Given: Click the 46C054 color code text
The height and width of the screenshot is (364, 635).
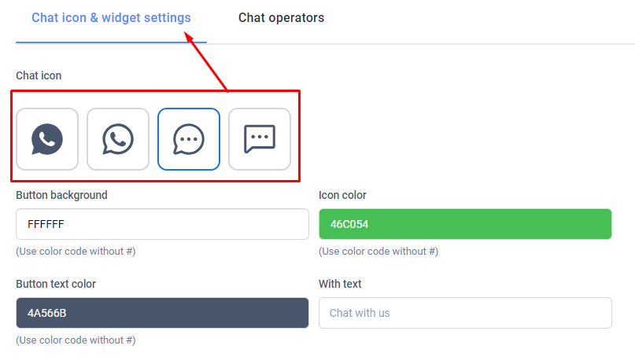Looking at the screenshot, I should click(349, 225).
